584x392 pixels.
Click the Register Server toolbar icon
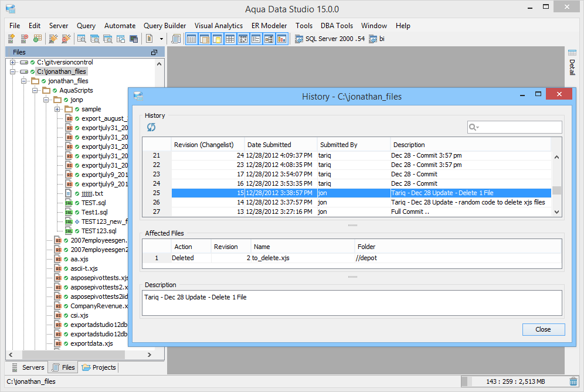(11, 39)
